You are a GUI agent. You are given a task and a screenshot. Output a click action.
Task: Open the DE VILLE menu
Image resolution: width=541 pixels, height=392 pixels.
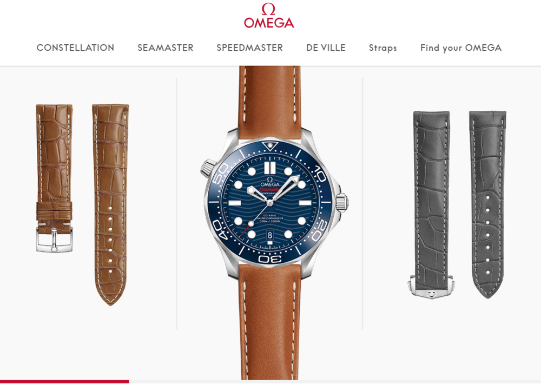[x=326, y=48]
